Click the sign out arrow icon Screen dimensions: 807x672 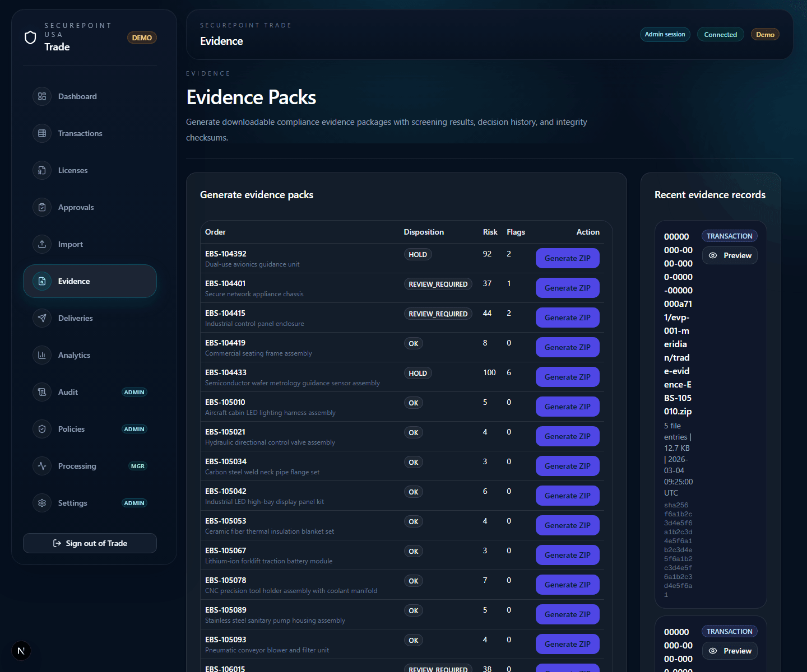(57, 543)
